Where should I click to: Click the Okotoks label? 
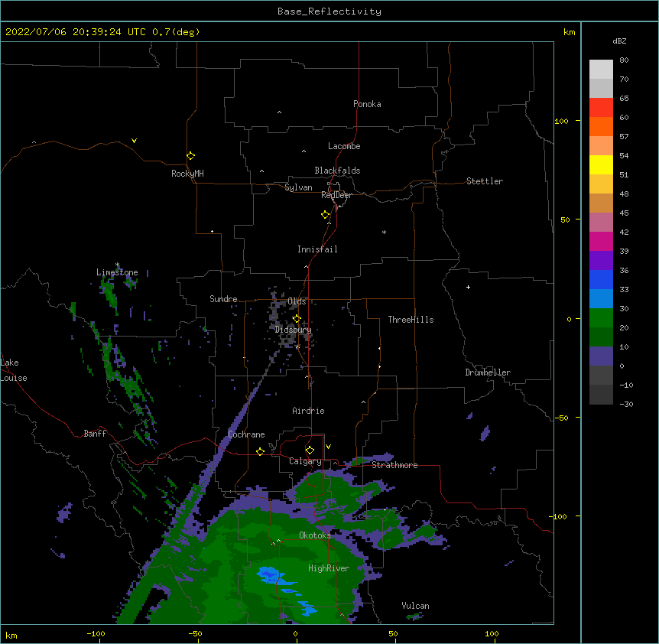pos(315,535)
